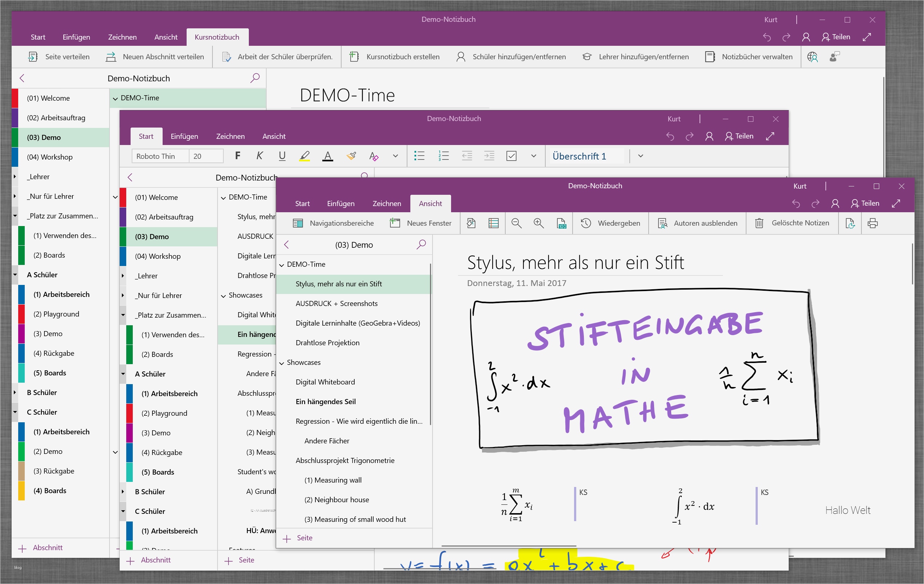Viewport: 924px width, 584px height.
Task: Click the search icon in (03) Demo pane
Action: [421, 244]
